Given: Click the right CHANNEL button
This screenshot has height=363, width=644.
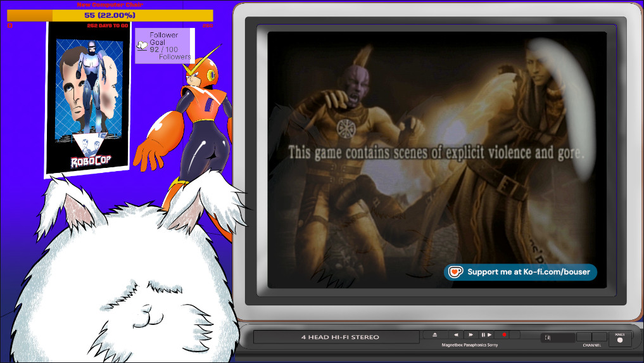Looking at the screenshot, I should [599, 336].
